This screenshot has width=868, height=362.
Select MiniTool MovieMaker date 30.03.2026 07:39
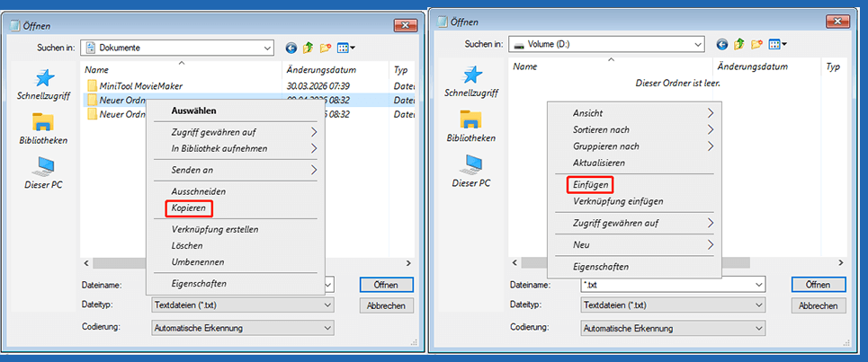pos(318,86)
